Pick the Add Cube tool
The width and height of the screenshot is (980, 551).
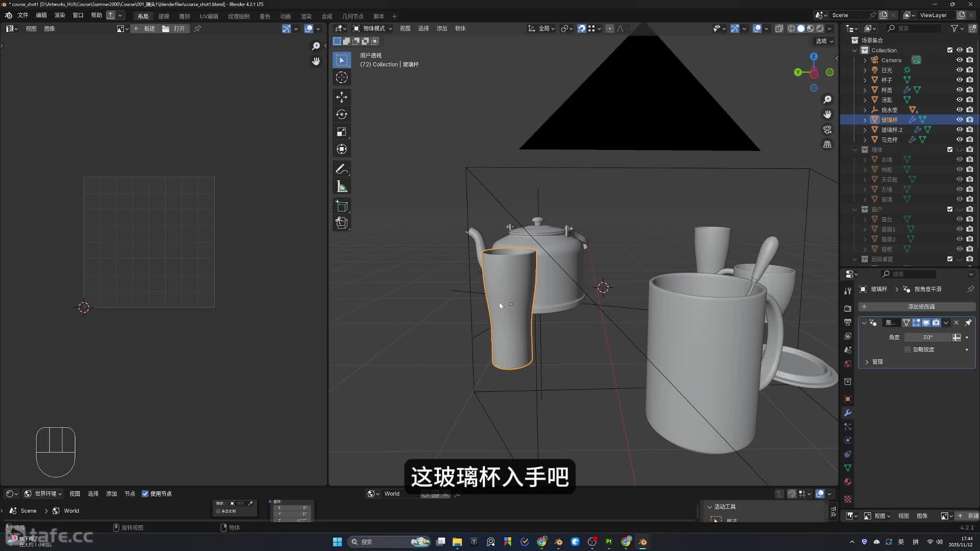[x=341, y=206]
